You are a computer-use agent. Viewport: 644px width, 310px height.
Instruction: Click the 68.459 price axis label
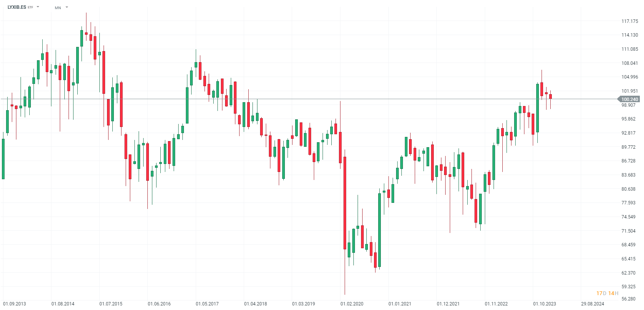(x=628, y=245)
